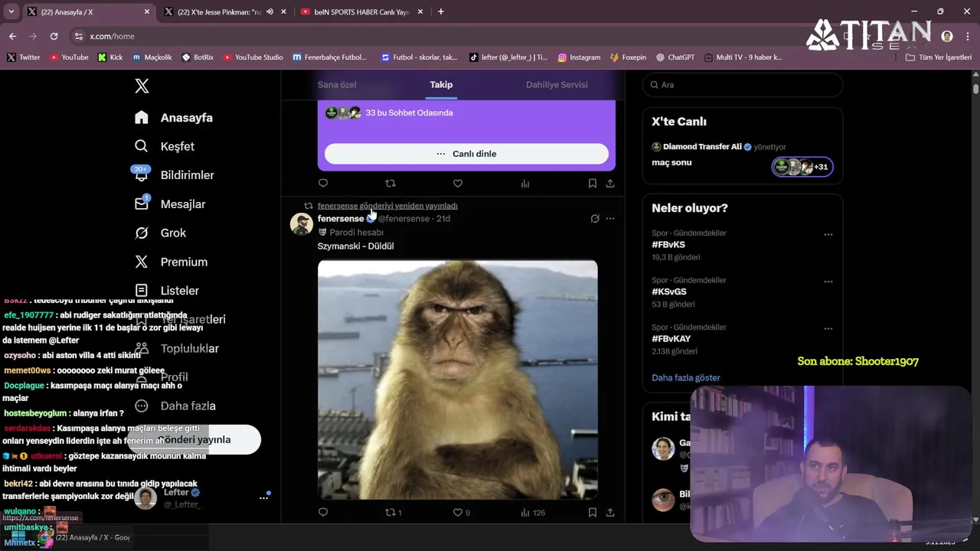Viewport: 980px width, 551px height.
Task: Go back in browser
Action: point(13,36)
